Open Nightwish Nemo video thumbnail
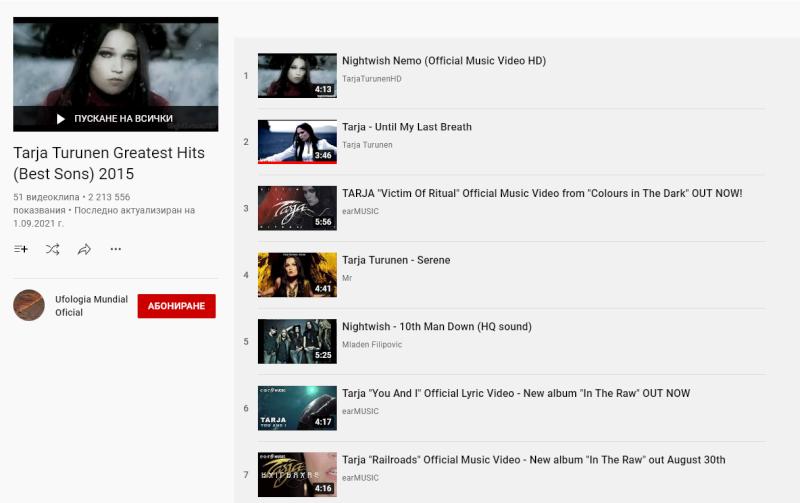800x503 pixels. click(297, 76)
